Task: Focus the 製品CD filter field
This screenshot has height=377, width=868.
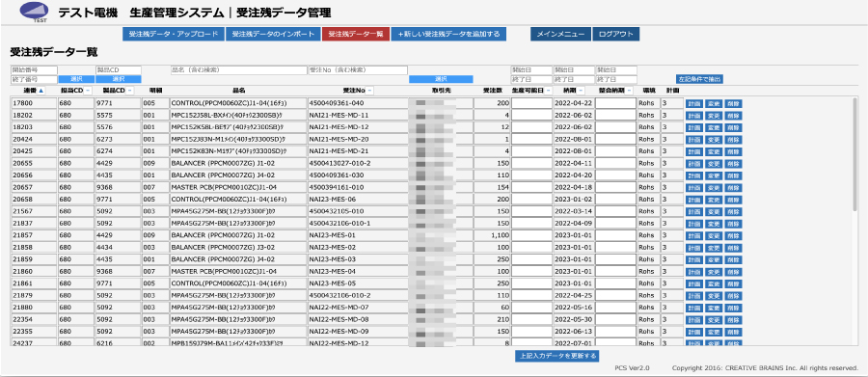Action: 119,70
